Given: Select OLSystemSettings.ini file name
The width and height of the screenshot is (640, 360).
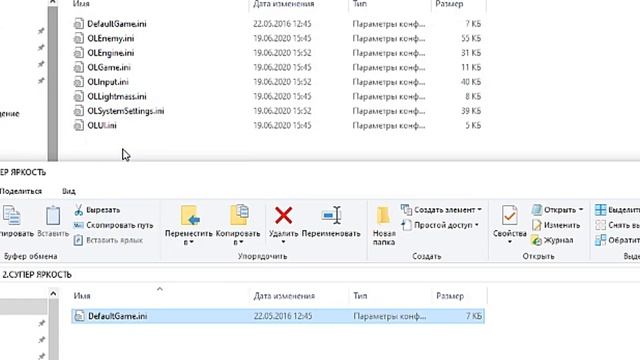Looking at the screenshot, I should click(126, 111).
